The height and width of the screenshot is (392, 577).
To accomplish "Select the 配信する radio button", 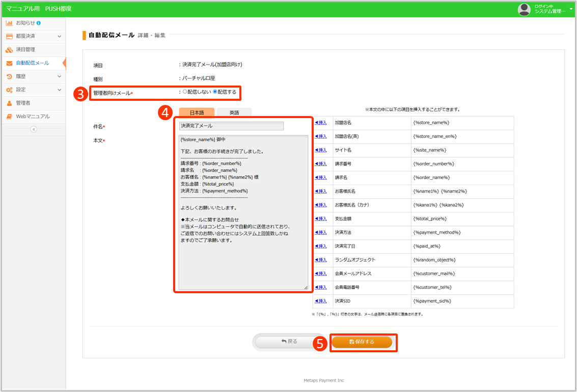I will (215, 92).
